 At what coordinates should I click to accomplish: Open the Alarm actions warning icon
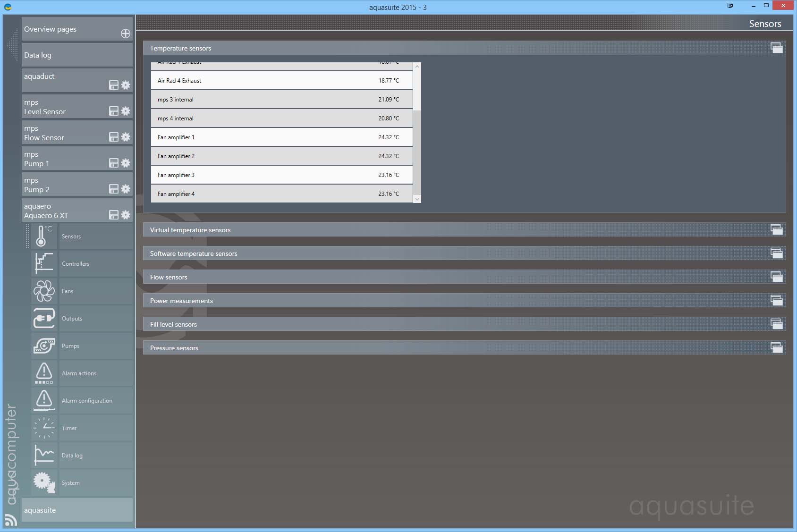click(44, 373)
